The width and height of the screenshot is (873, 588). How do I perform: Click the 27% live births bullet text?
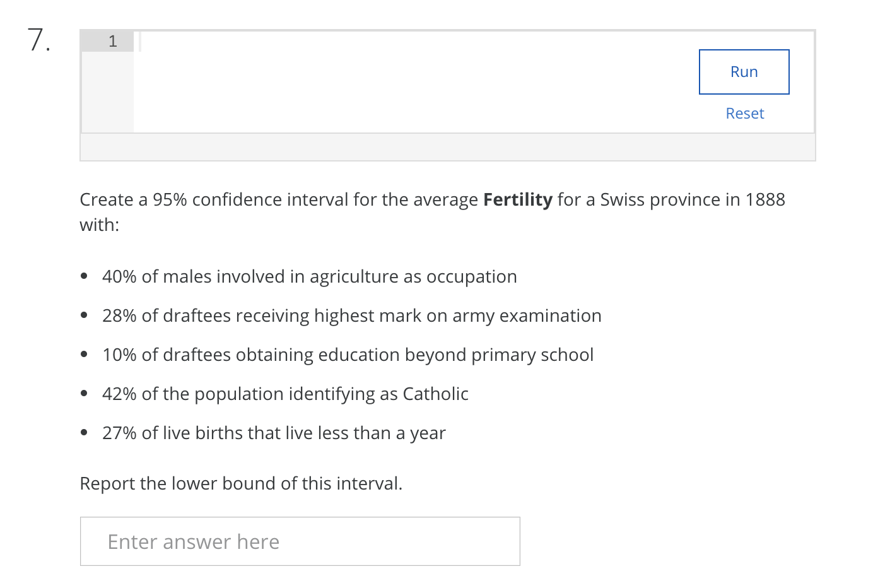point(274,433)
